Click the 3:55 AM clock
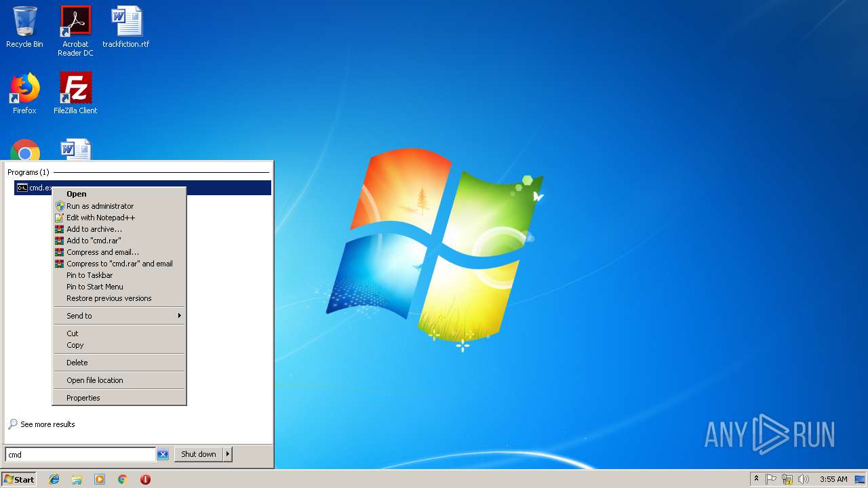 point(833,479)
